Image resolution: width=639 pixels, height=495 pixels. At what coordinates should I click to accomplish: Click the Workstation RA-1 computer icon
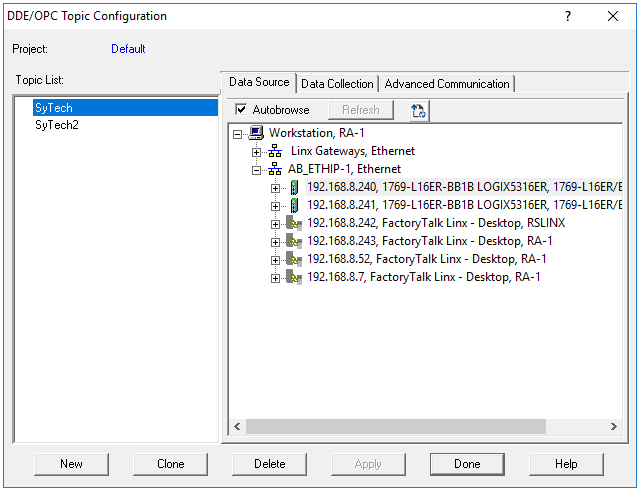(x=256, y=133)
